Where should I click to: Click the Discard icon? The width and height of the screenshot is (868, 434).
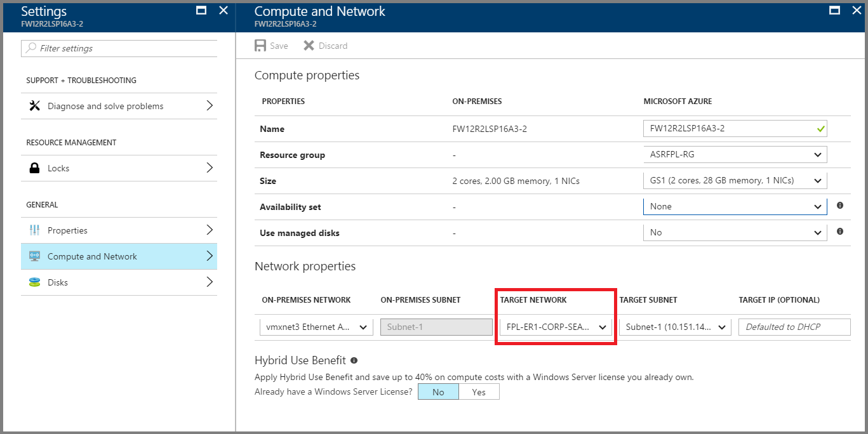pyautogui.click(x=309, y=45)
